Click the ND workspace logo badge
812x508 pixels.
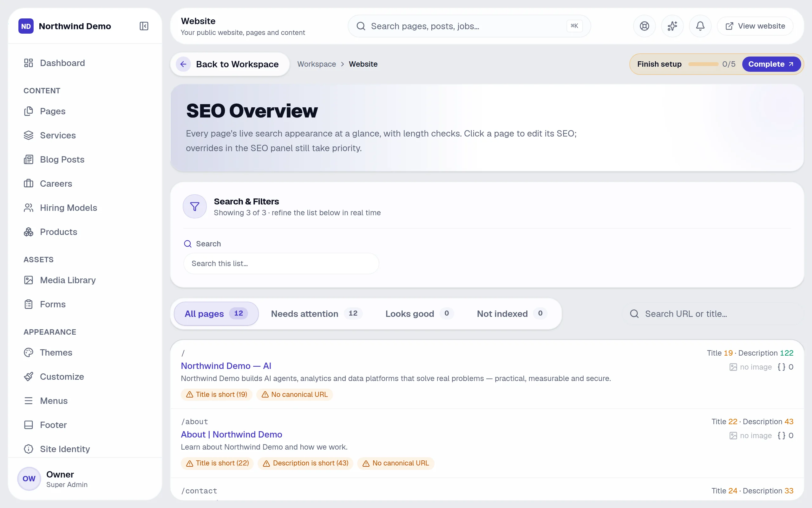coord(26,26)
